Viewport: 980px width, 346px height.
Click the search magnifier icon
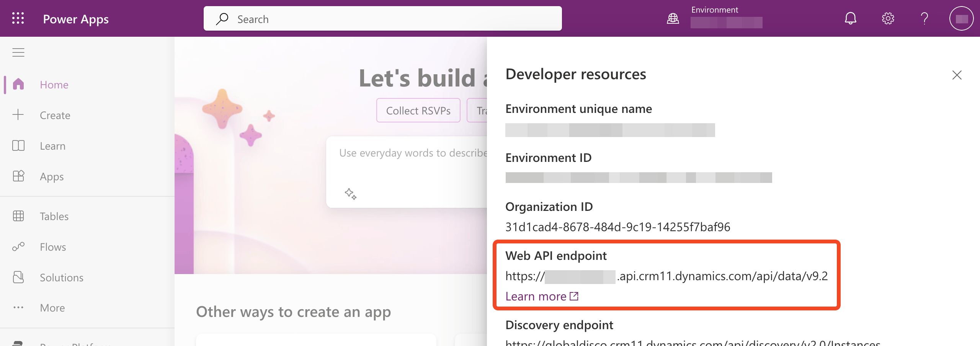coord(222,19)
